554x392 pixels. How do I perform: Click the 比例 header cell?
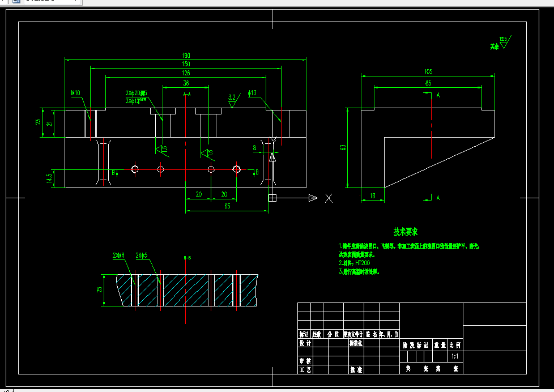pos(455,346)
